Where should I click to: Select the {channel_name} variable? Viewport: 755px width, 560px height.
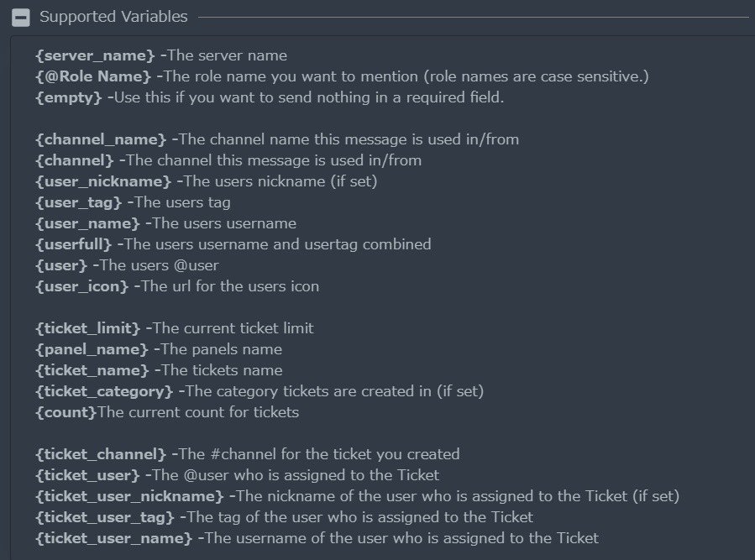(x=101, y=139)
